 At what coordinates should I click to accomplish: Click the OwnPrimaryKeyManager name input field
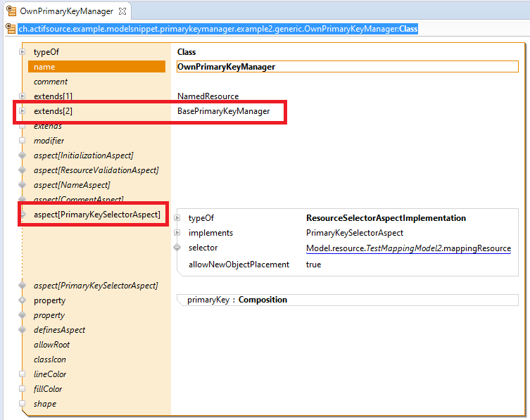pyautogui.click(x=347, y=67)
